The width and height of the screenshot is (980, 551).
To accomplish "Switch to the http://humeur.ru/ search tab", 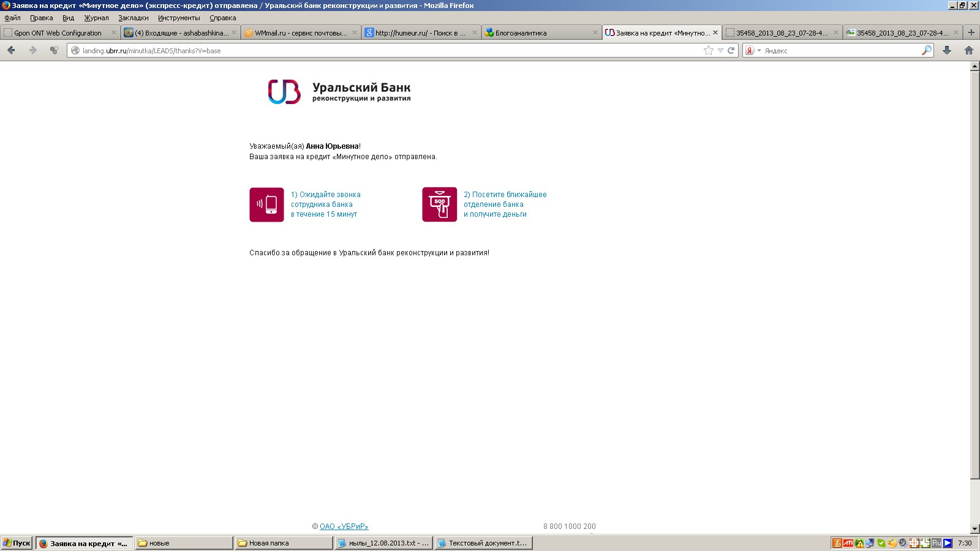I will point(421,33).
